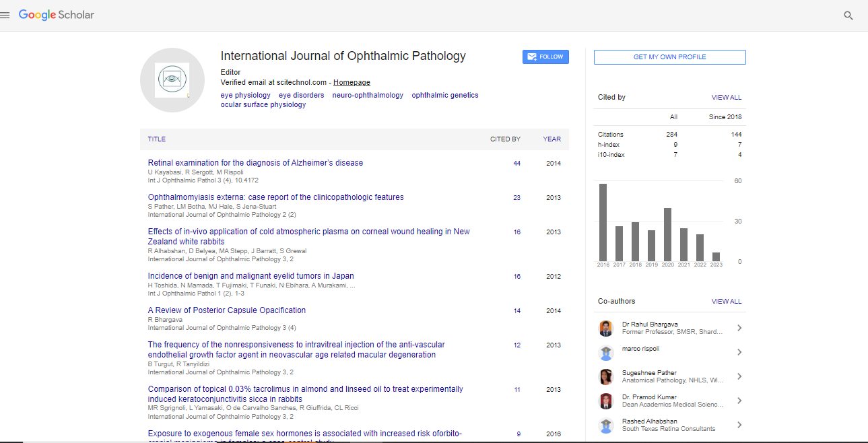Follow the International Journal of Ophthalmic Pathology
This screenshot has height=443, width=868.
pos(545,57)
